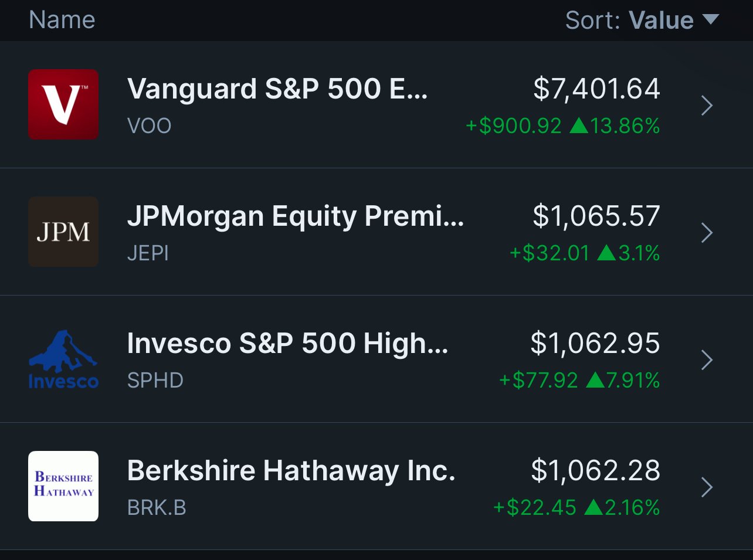Screen dimensions: 753x560
Task: Tap the JPM logo icon
Action: (x=63, y=232)
